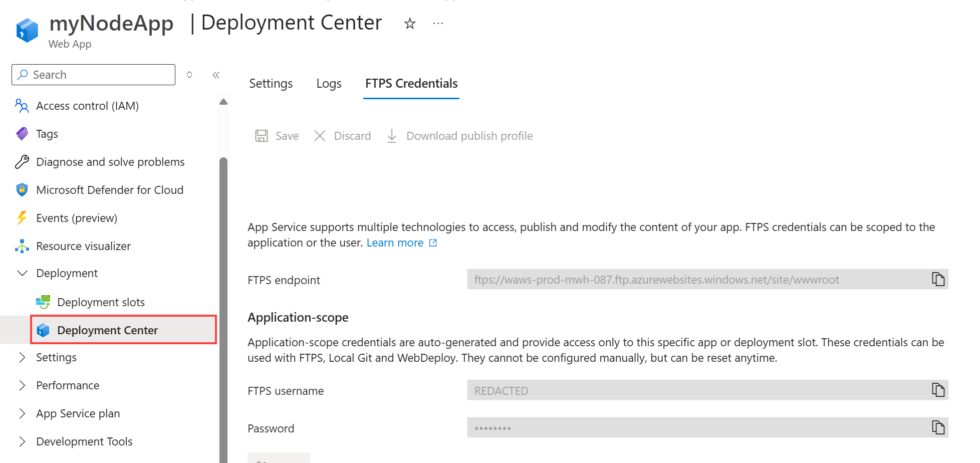Viewport: 980px width, 463px height.
Task: Expand the App Service plan section
Action: tap(22, 413)
